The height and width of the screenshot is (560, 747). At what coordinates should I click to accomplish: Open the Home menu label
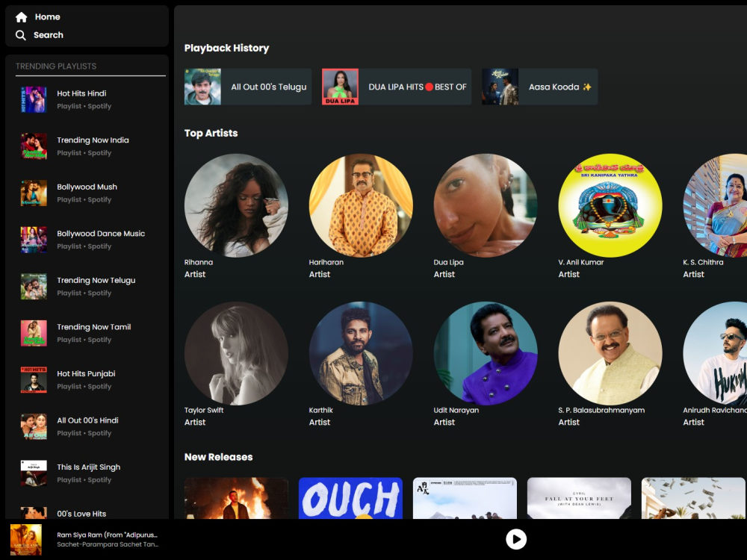pos(47,16)
